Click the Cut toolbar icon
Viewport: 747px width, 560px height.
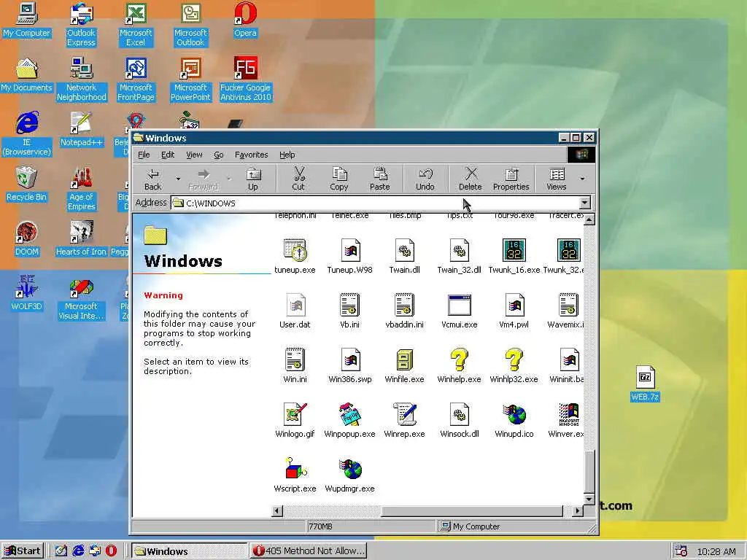(x=298, y=179)
